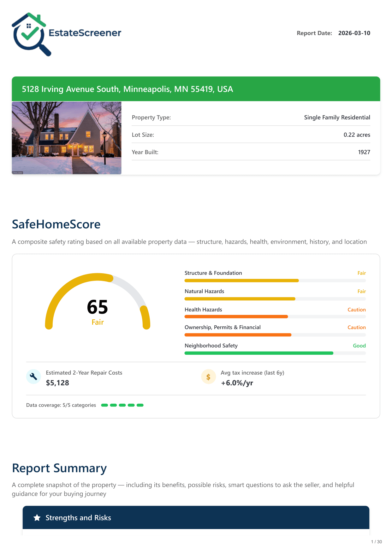This screenshot has width=392, height=554.
Task: Click the 65 Fair score gauge
Action: 98,302
